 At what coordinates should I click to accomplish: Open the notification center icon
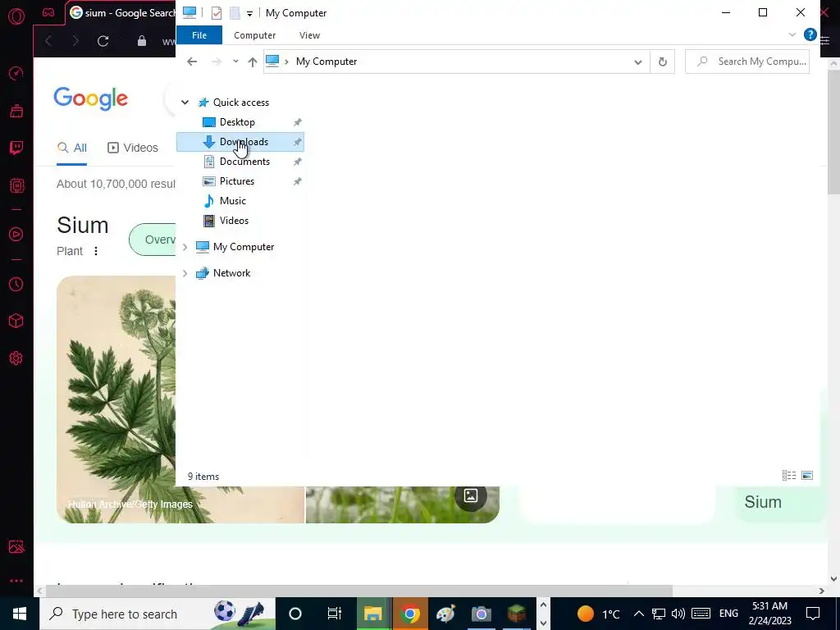click(813, 614)
